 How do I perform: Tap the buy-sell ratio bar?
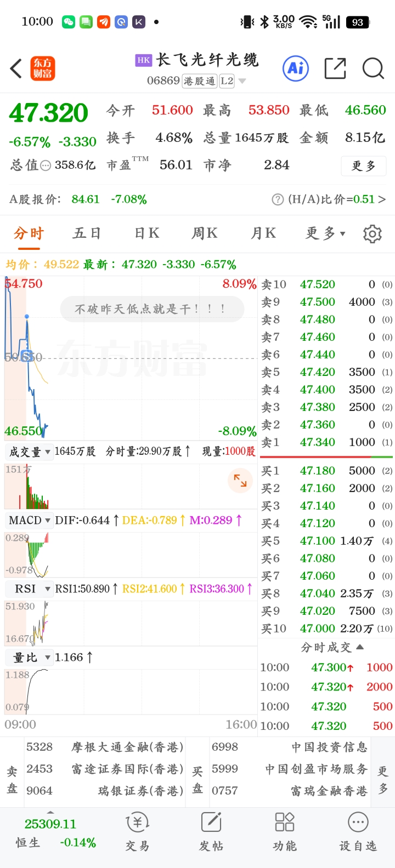[x=326, y=456]
